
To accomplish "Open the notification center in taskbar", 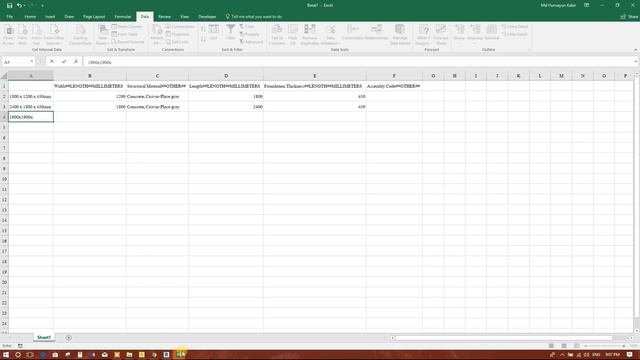I will coord(630,355).
